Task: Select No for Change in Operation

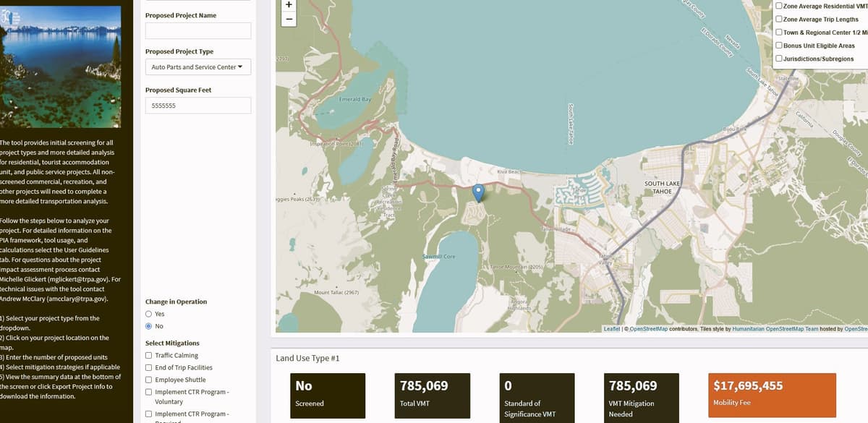Action: point(149,326)
